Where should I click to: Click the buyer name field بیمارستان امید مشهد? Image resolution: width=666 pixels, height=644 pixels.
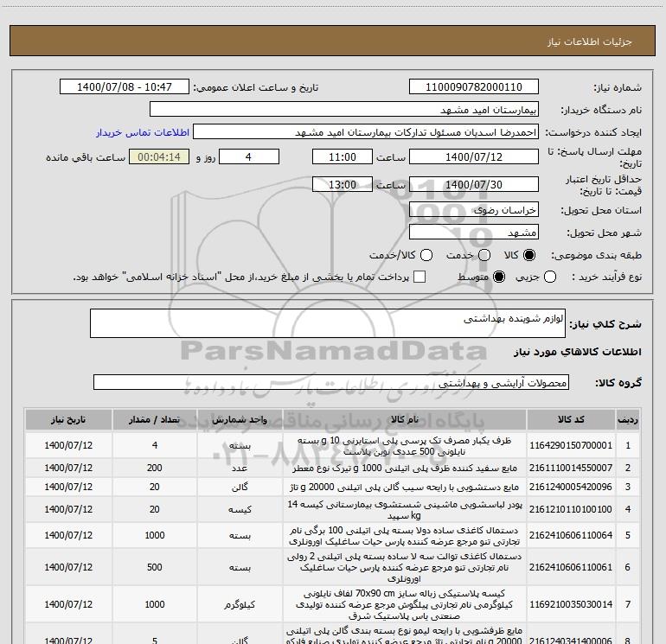(344, 110)
